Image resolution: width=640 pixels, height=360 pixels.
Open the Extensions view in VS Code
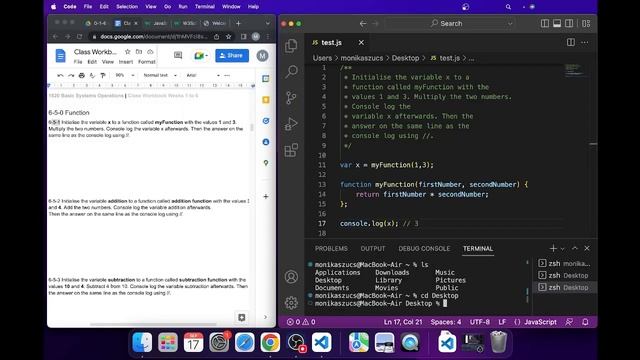(291, 150)
